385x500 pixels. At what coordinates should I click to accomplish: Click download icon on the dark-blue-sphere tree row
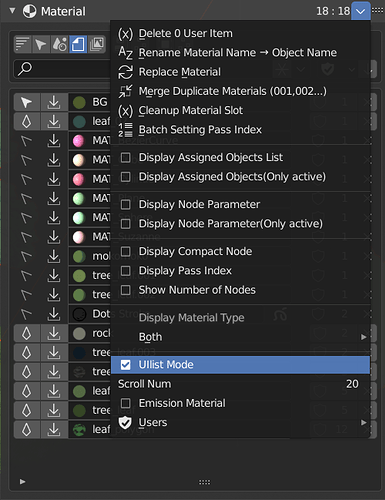[x=54, y=353]
